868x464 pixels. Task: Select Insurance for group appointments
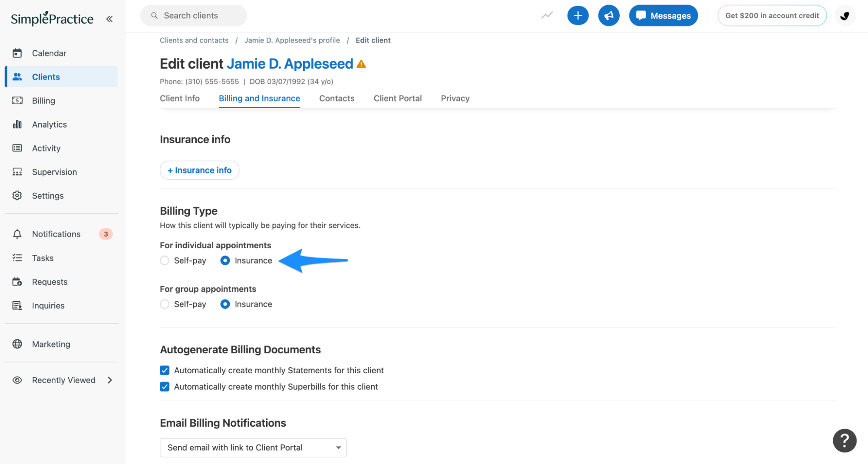coord(225,304)
